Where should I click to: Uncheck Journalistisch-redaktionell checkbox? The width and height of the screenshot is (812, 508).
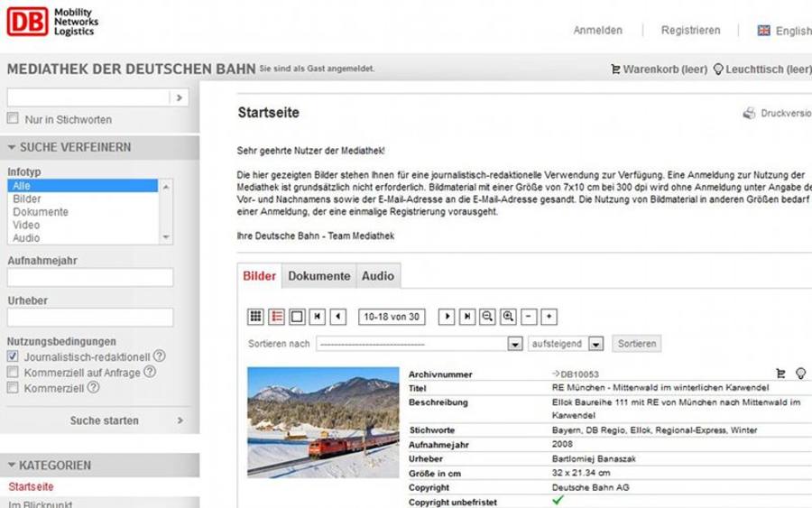13,356
